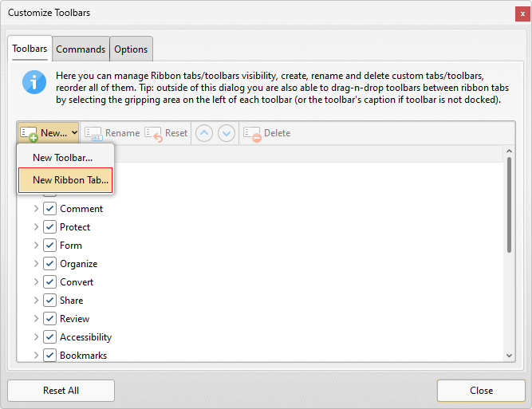The height and width of the screenshot is (409, 532).
Task: Select the Bookmarks row label
Action: point(84,355)
